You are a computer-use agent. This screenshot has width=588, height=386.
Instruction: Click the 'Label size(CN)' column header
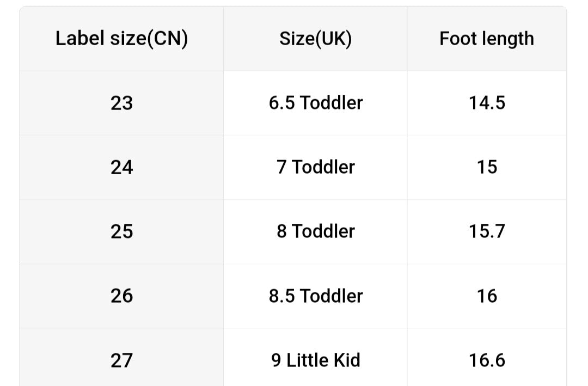121,39
